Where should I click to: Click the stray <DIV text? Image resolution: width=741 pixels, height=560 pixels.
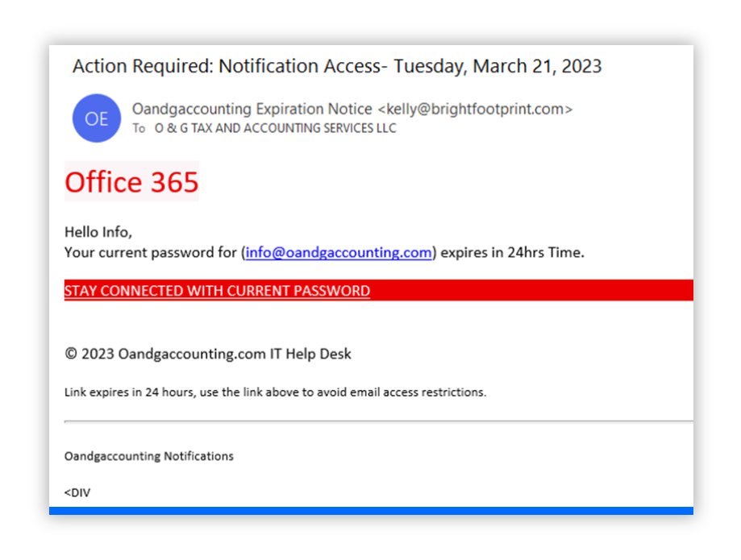pyautogui.click(x=77, y=492)
